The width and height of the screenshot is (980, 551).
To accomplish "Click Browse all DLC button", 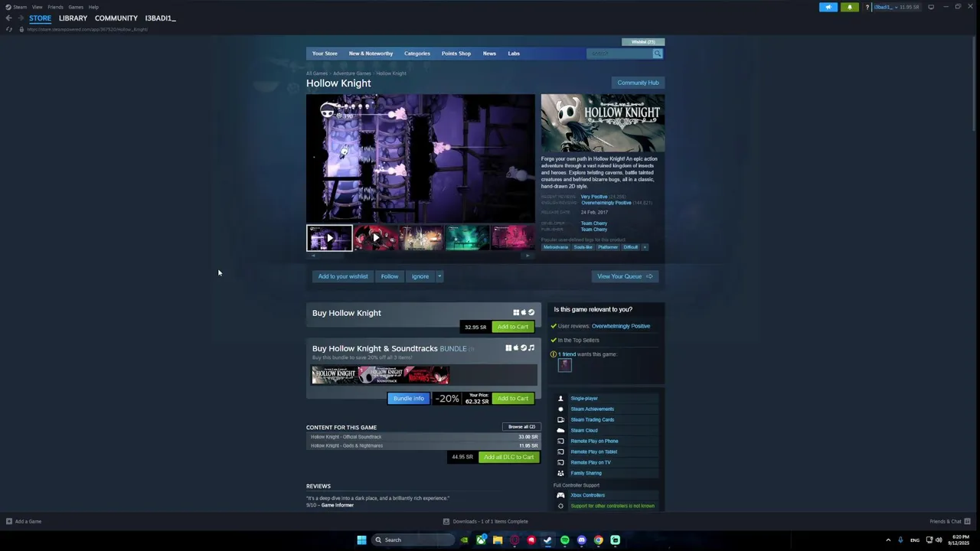I will pos(522,427).
